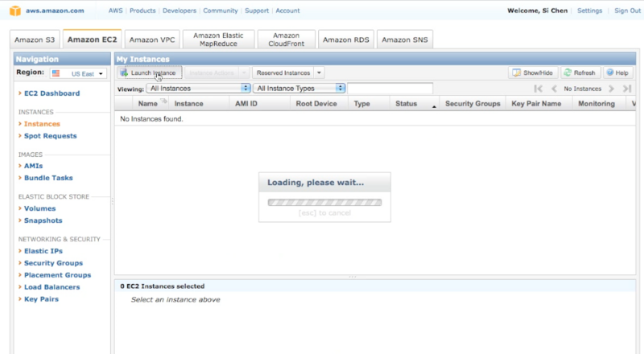Viewport: 644px width, 354px height.
Task: Open the All Instances viewing dropdown
Action: click(198, 88)
